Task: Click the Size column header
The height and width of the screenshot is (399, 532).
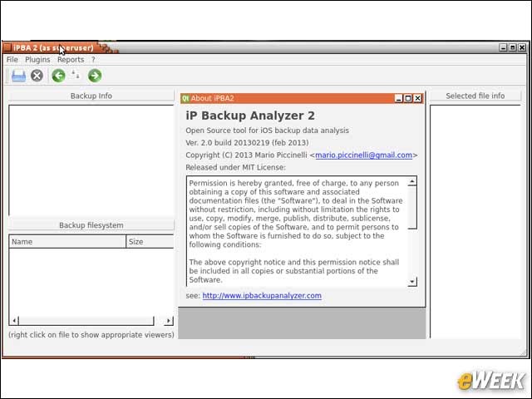Action: [x=150, y=242]
